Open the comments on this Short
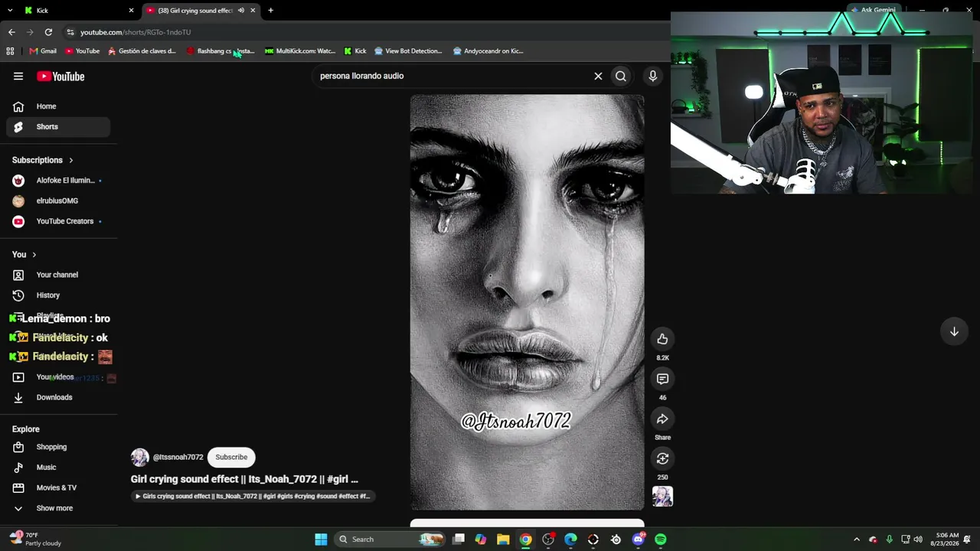The image size is (980, 551). coord(662,379)
